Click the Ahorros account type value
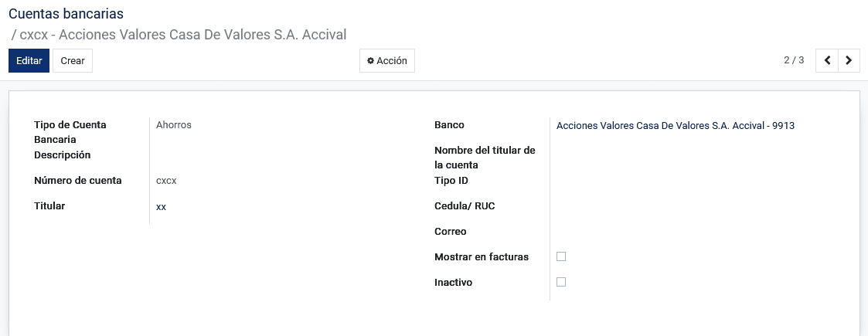Image resolution: width=868 pixels, height=336 pixels. click(x=174, y=125)
